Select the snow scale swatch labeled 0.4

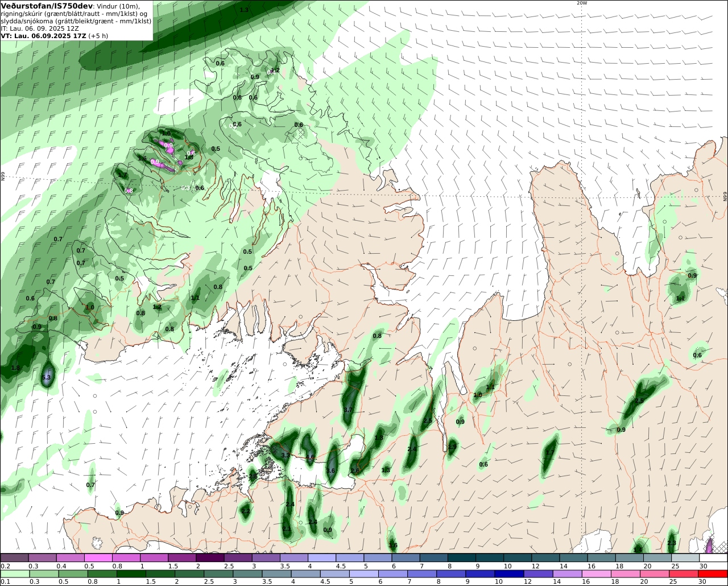point(70,558)
